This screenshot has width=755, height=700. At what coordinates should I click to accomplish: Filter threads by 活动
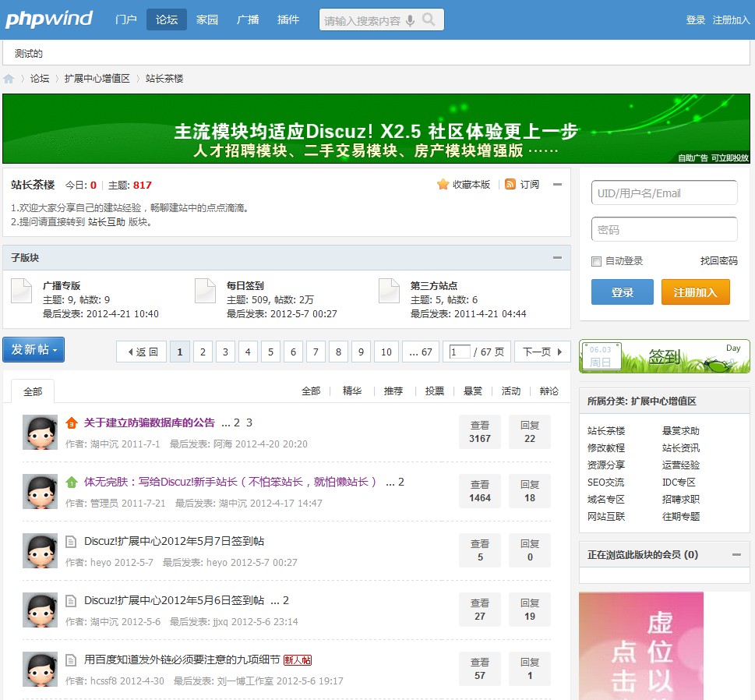point(511,391)
